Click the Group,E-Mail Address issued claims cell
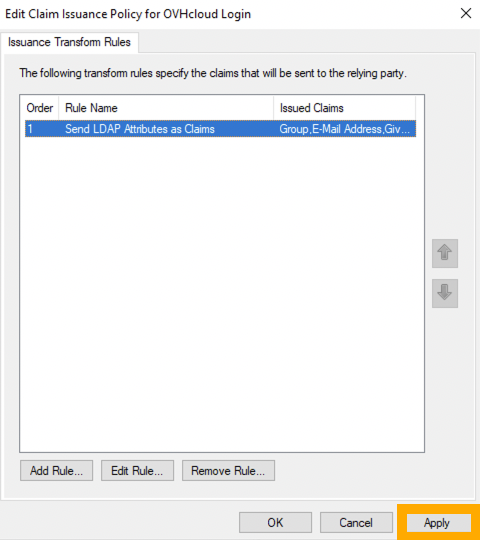Screen dimensions: 480x540 (x=345, y=129)
